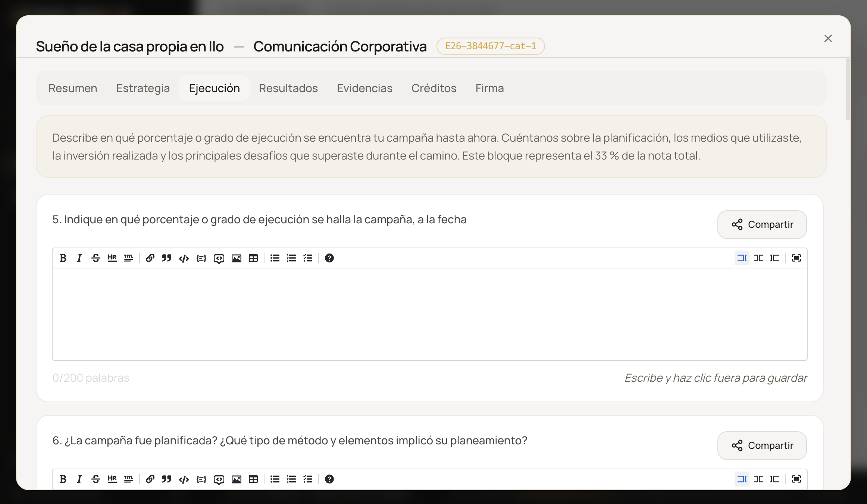Insert code block in question 5 editor
This screenshot has width=867, height=504.
[x=201, y=258]
